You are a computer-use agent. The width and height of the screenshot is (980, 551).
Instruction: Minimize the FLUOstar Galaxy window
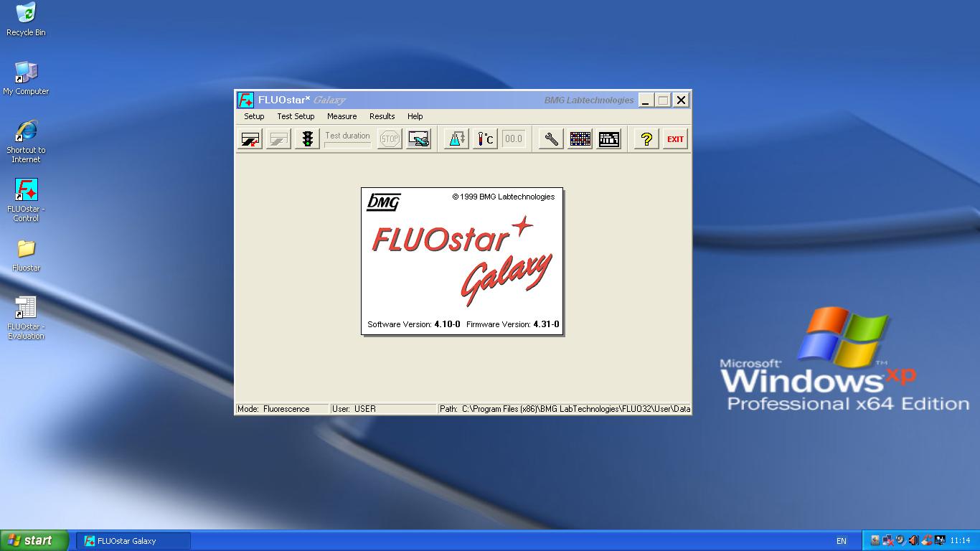click(x=646, y=100)
